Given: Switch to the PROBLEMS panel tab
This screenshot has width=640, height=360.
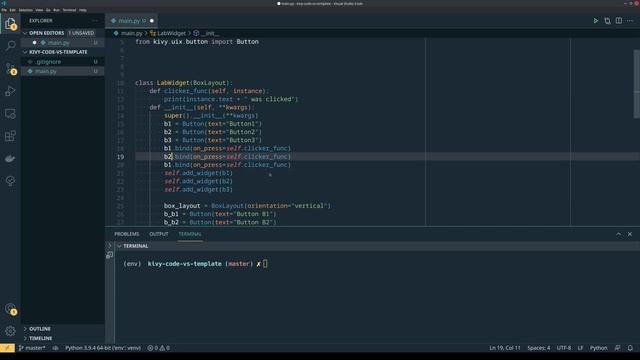Looking at the screenshot, I should [127, 234].
